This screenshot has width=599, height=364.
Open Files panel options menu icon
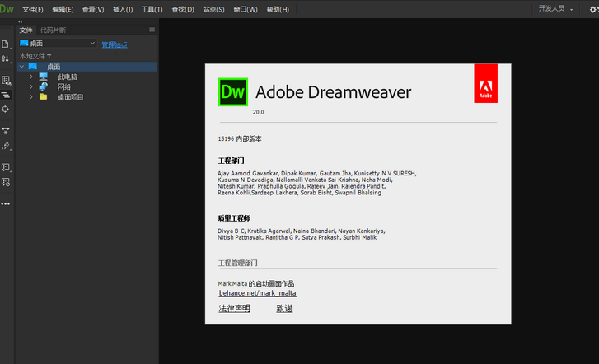click(152, 30)
